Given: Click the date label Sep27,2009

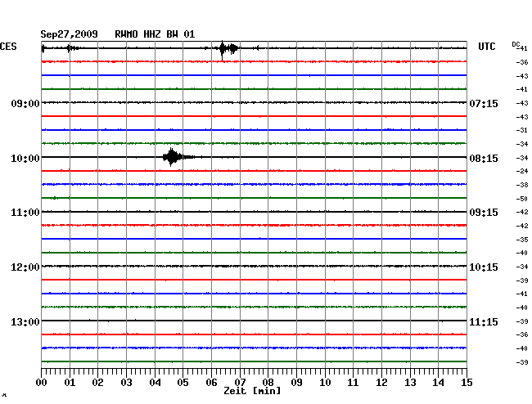Looking at the screenshot, I should (x=70, y=34).
